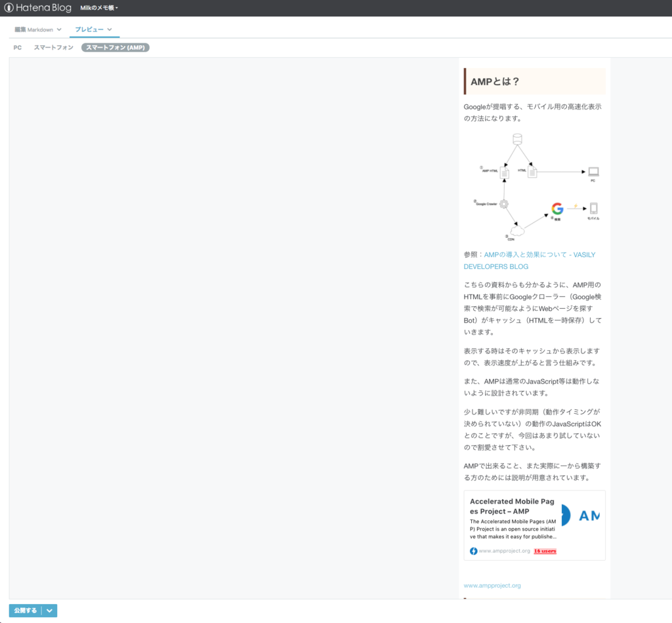Image resolution: width=672 pixels, height=623 pixels.
Task: Click www.ampproject.org domain text in the card
Action: tap(505, 551)
